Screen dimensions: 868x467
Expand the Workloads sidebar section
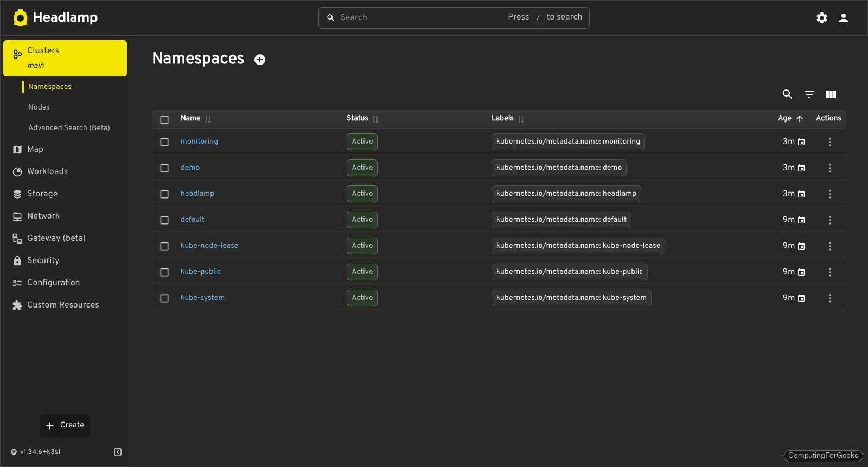pyautogui.click(x=65, y=171)
